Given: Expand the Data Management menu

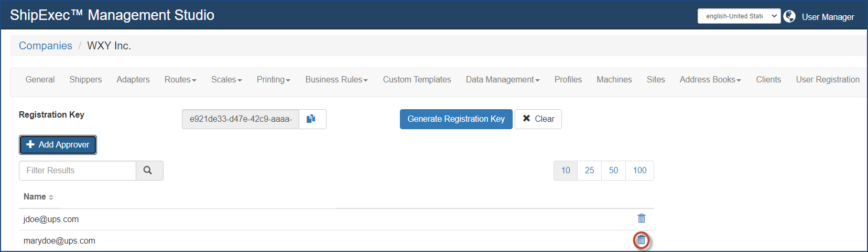Looking at the screenshot, I should tap(503, 80).
